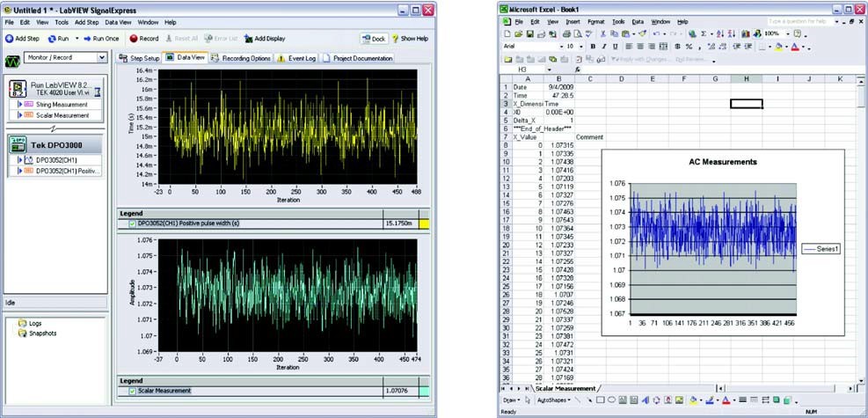Click the Show Help button
This screenshot has width=868, height=418.
coord(410,39)
